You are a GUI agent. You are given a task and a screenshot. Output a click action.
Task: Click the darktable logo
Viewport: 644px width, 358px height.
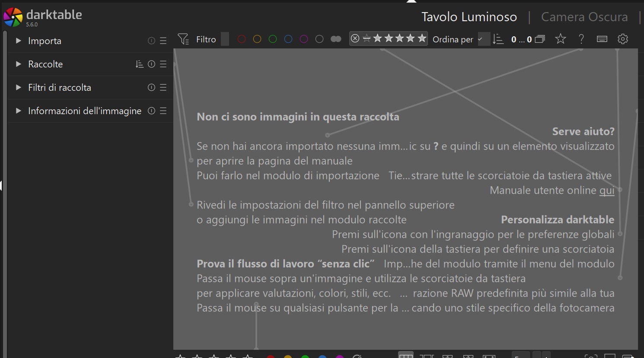click(13, 17)
